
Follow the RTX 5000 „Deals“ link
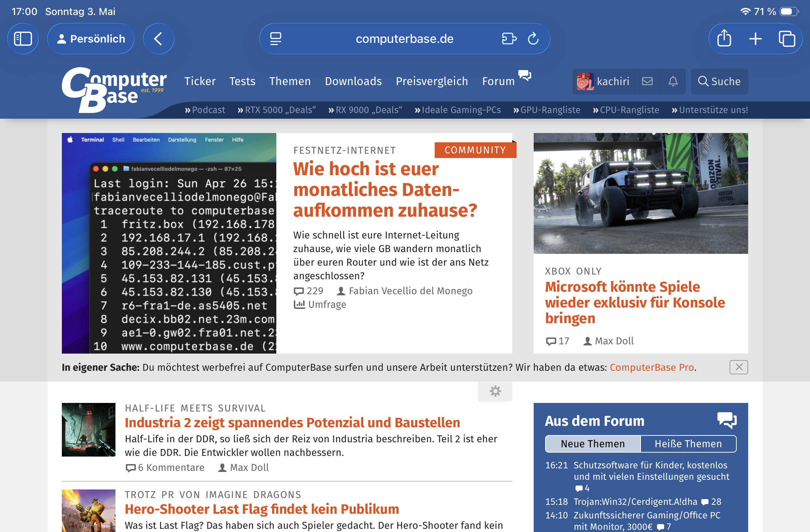tap(277, 110)
